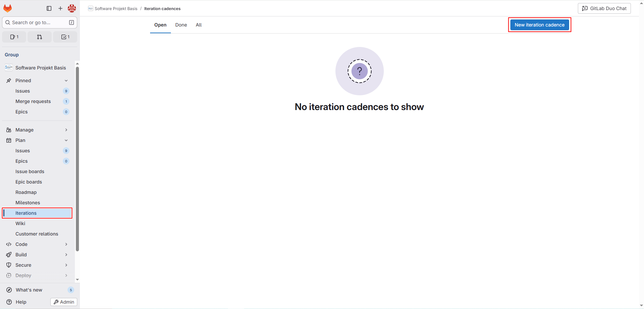Click New iteration cadence button
Viewport: 644px width, 309px height.
539,25
